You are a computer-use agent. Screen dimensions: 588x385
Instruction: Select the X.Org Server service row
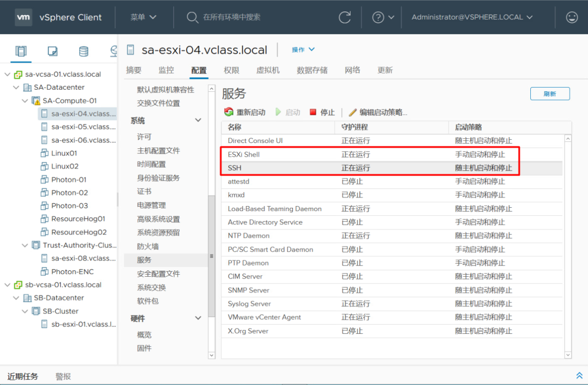click(x=391, y=331)
